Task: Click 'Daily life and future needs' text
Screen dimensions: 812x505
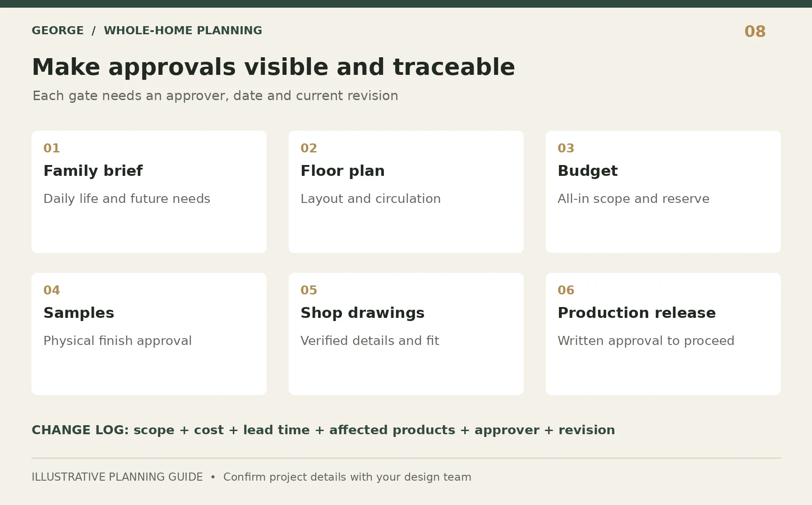Action: point(127,199)
